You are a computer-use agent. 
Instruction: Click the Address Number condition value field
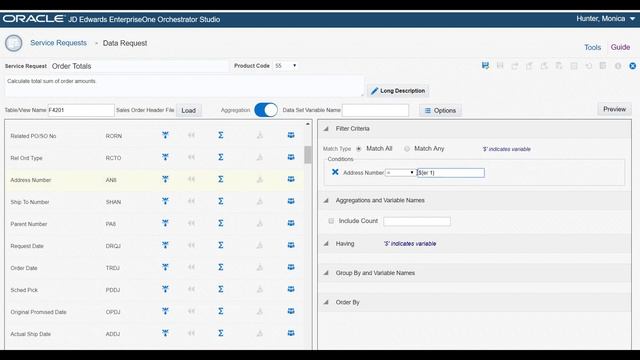(x=451, y=173)
